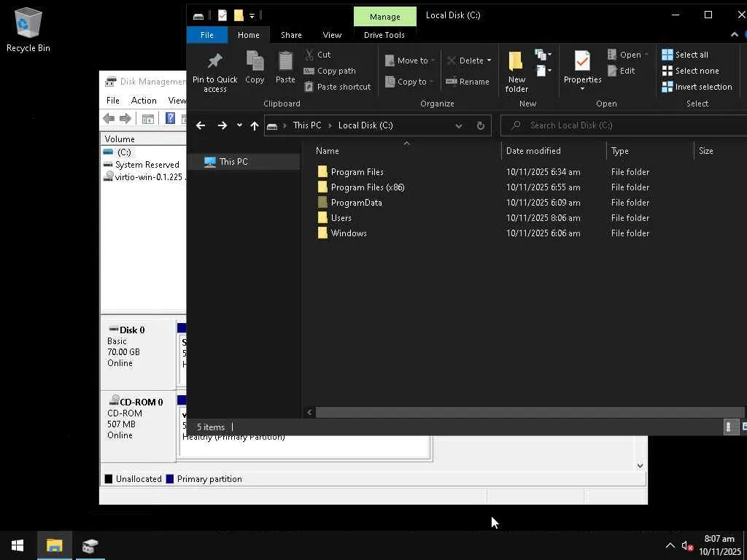This screenshot has height=560, width=747.
Task: Click quick access toolbar Properties icon
Action: [222, 15]
